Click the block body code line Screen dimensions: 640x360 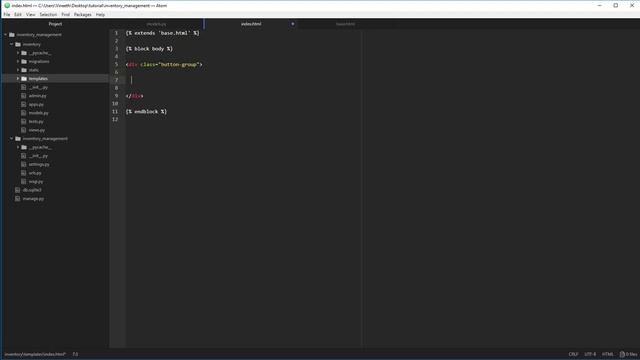[x=149, y=49]
